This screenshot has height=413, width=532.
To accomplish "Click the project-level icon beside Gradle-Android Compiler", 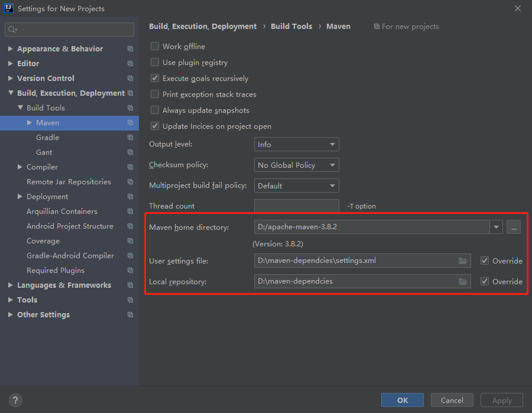I will 130,256.
